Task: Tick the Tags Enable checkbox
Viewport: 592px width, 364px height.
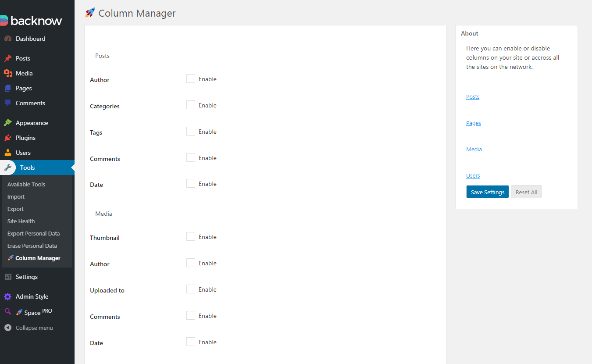Action: (x=191, y=131)
